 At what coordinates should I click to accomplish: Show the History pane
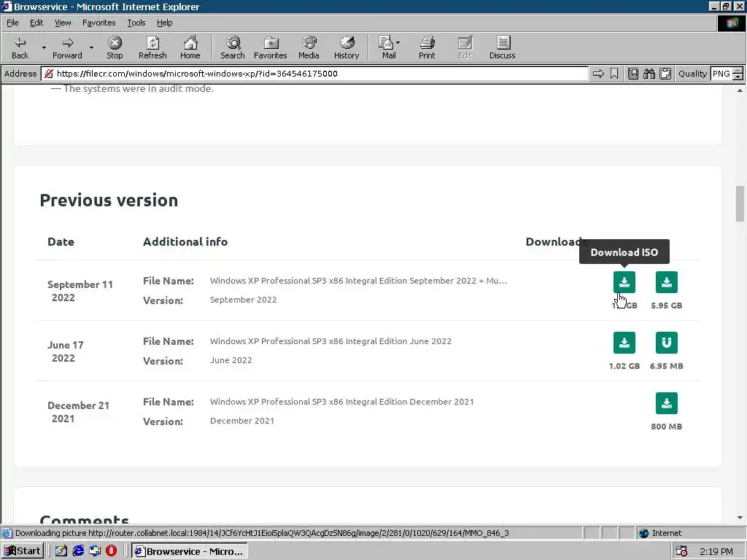347,47
